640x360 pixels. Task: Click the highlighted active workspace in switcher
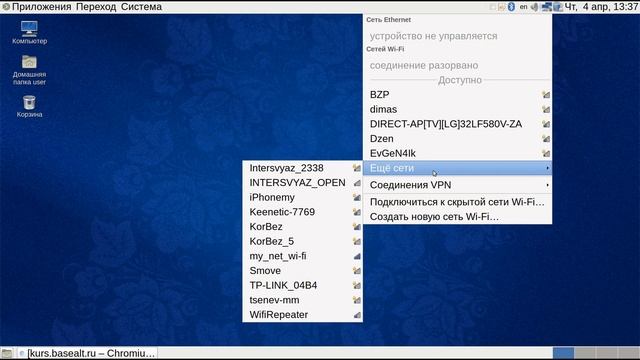tap(564, 353)
